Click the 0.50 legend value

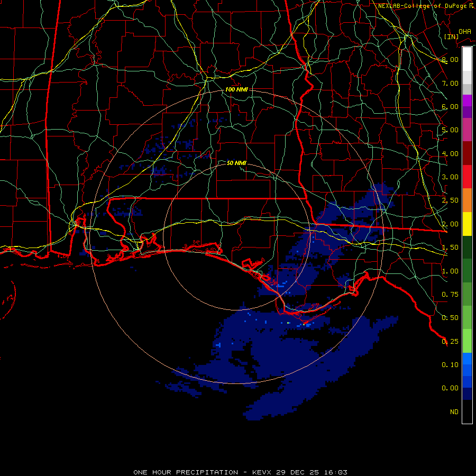(x=450, y=318)
